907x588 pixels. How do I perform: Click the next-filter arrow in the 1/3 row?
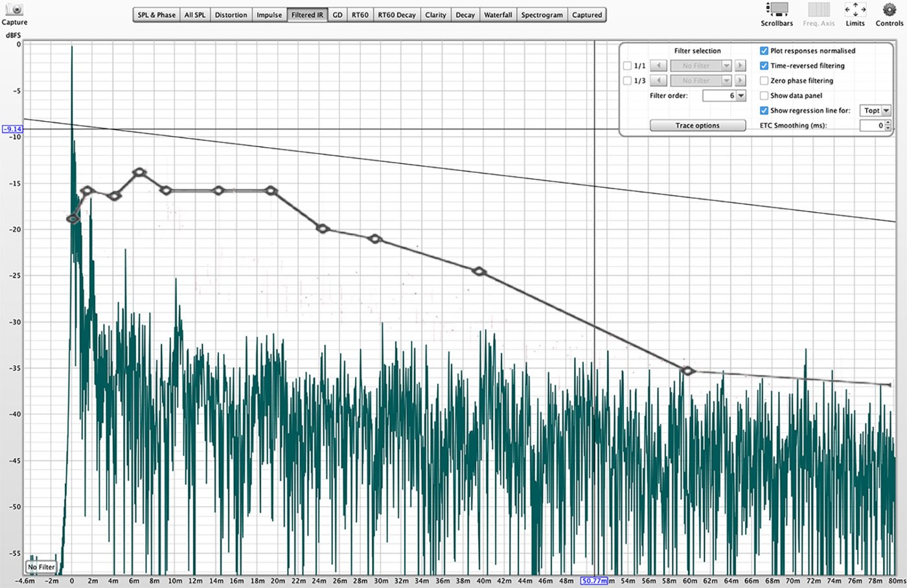tap(740, 80)
